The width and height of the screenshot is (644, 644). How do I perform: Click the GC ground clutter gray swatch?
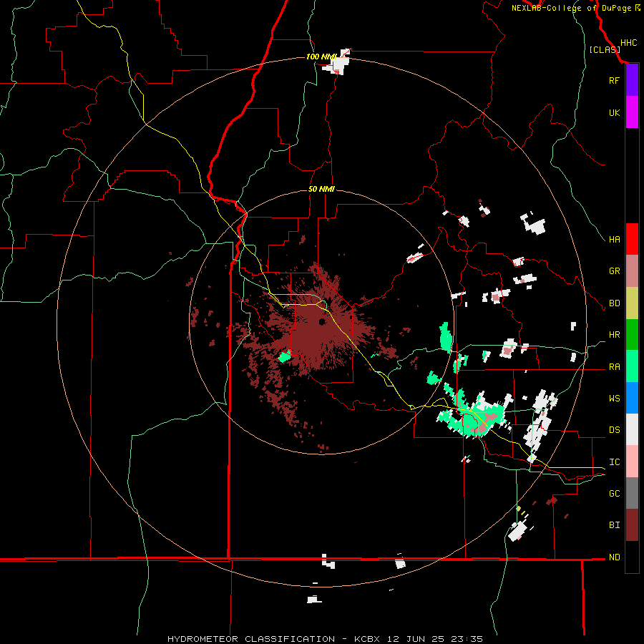pos(632,493)
